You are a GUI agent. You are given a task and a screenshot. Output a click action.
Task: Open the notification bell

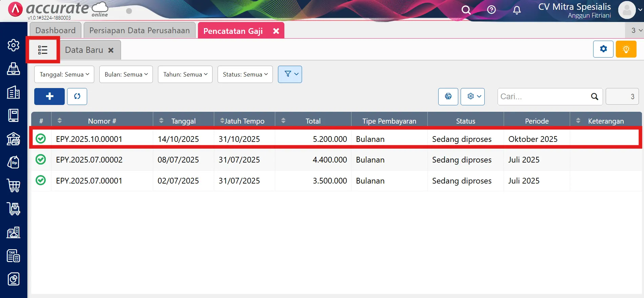pos(517,10)
